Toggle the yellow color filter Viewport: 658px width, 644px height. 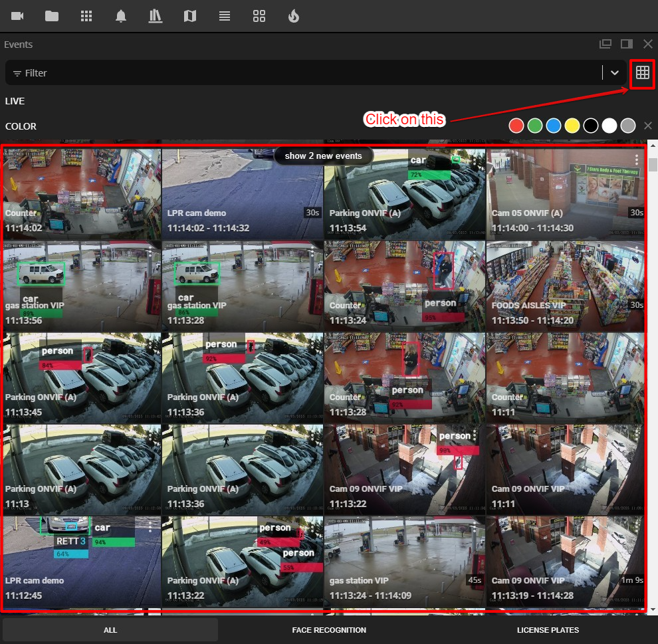click(x=572, y=126)
